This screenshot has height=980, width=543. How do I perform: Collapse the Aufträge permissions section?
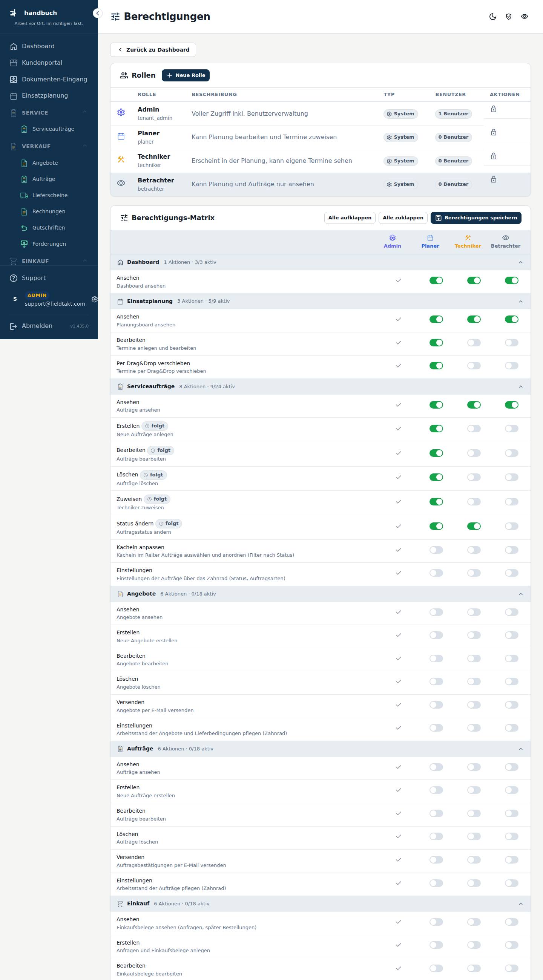click(x=520, y=749)
